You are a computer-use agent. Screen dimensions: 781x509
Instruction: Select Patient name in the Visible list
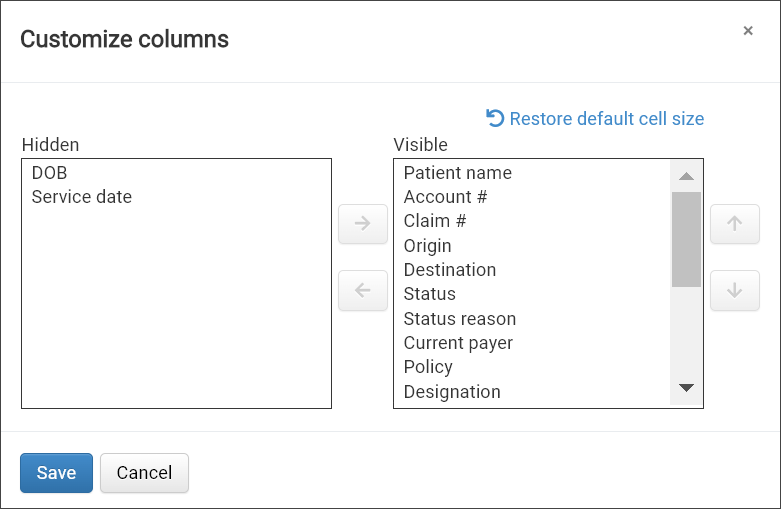(457, 173)
